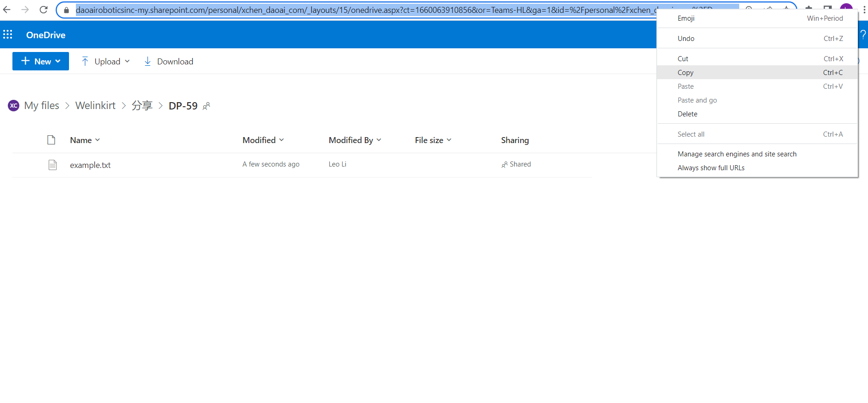This screenshot has height=403, width=868.
Task: Sort by the Name column header
Action: click(85, 140)
